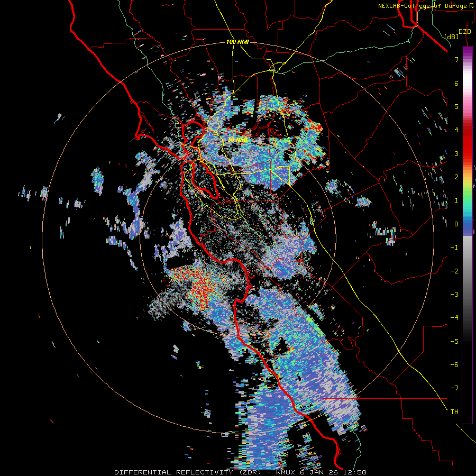This screenshot has width=476, height=476.
Task: Select the 6 dB scale label
Action: pyautogui.click(x=456, y=83)
